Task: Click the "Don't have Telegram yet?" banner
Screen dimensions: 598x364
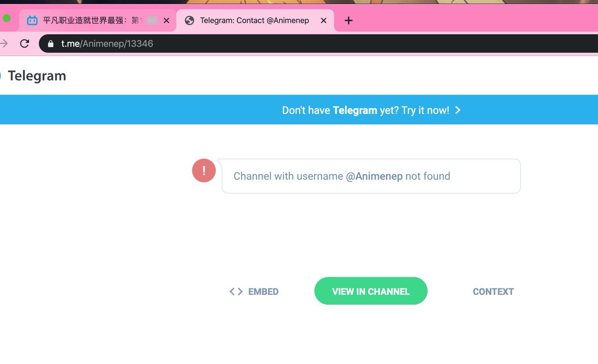Action: [299, 110]
